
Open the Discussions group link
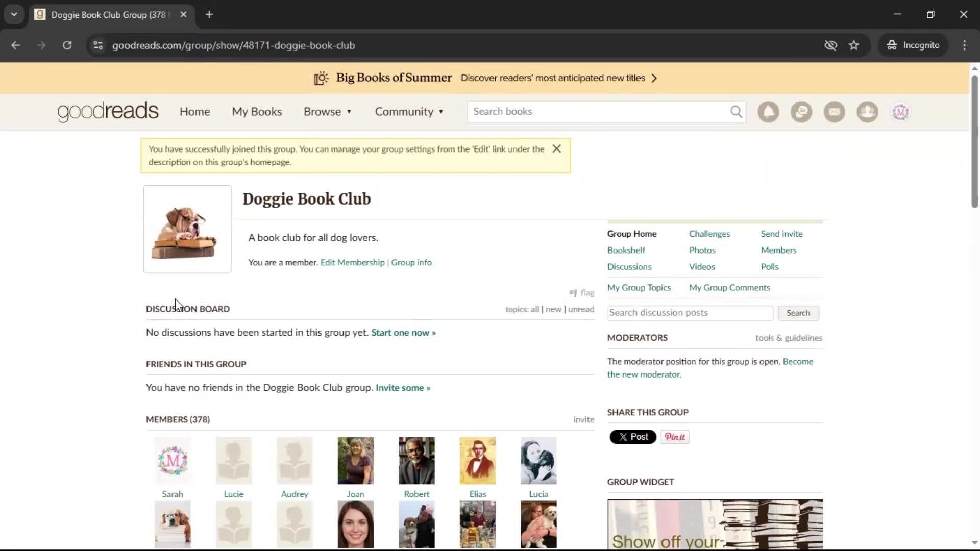629,267
